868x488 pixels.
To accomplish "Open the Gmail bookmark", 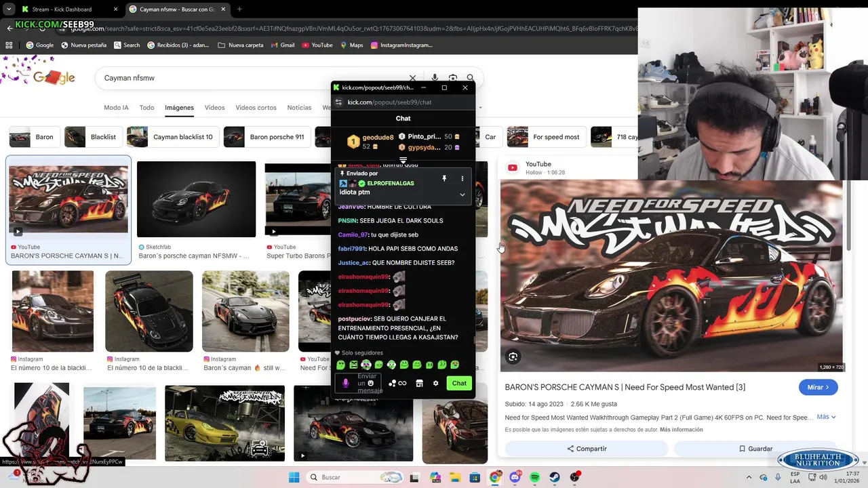I will pyautogui.click(x=282, y=45).
